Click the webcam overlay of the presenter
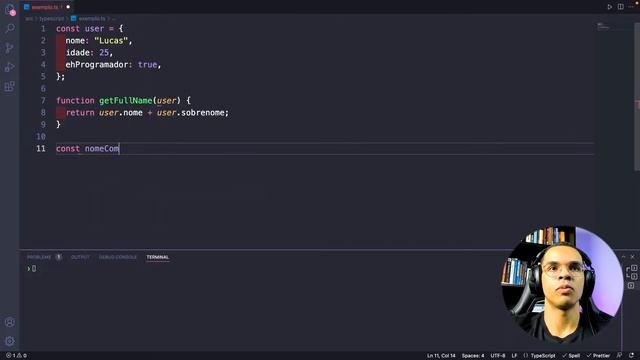Viewport: 640px width, 360px height. tap(562, 284)
